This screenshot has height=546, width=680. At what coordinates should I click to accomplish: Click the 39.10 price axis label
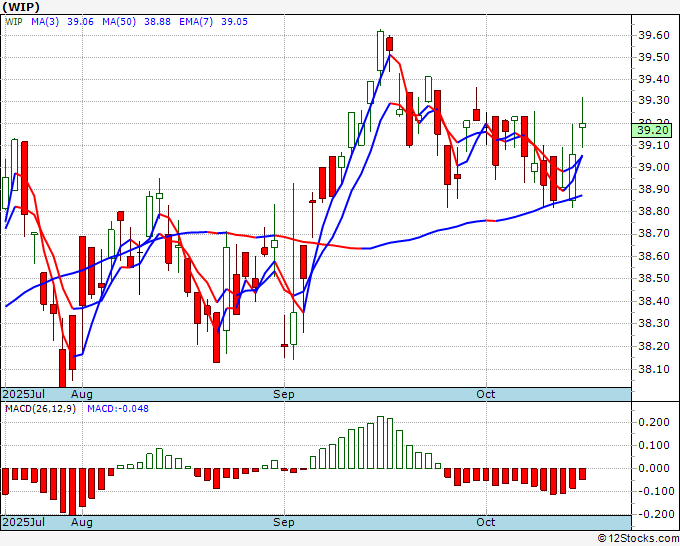click(654, 145)
